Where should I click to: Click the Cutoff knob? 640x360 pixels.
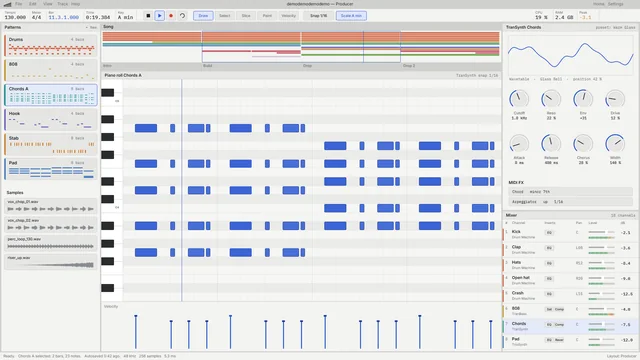(x=519, y=99)
